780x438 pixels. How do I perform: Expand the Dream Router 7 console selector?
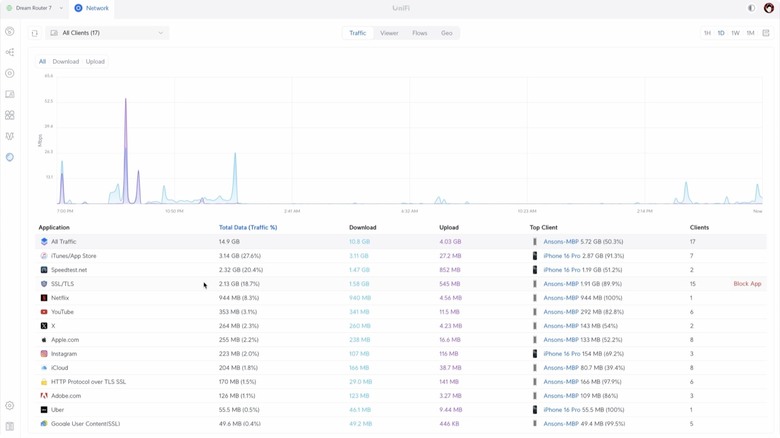click(34, 8)
